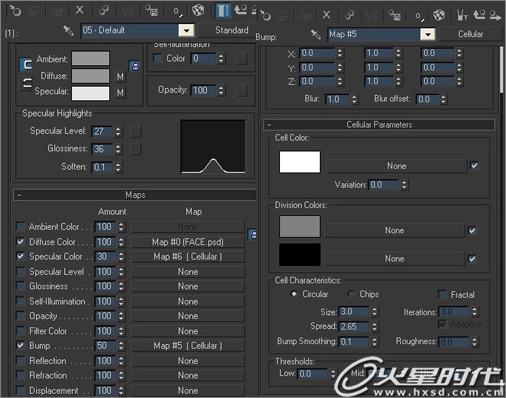Click Spread value field 2.65
The image size is (506, 398).
[x=354, y=326]
